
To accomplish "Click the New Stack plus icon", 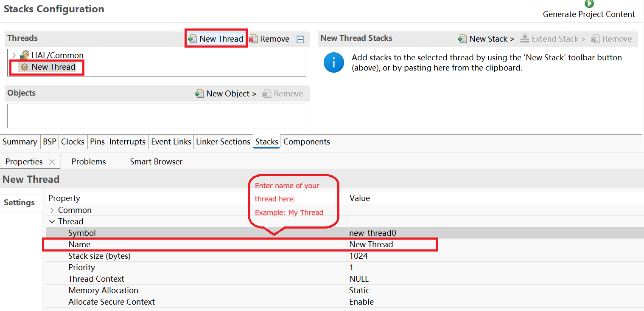I will [462, 39].
